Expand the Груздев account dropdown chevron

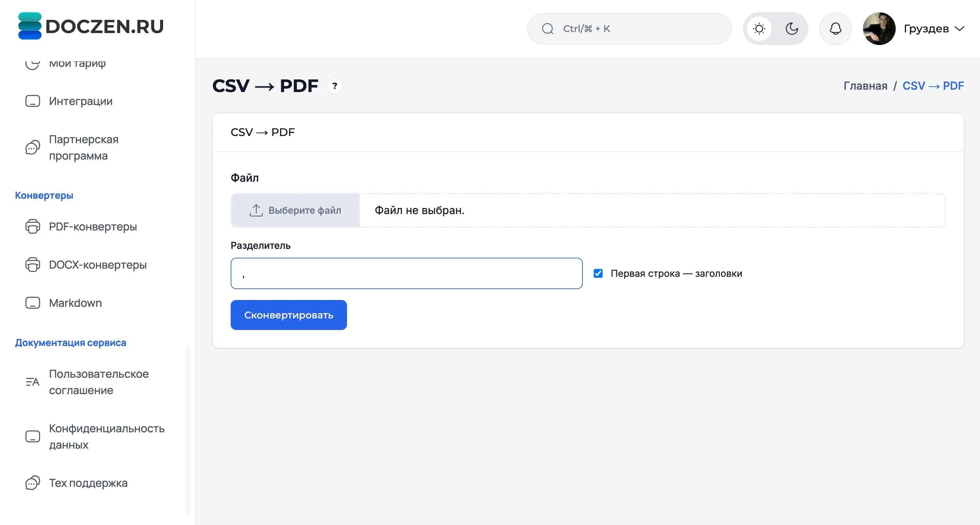[x=960, y=29]
